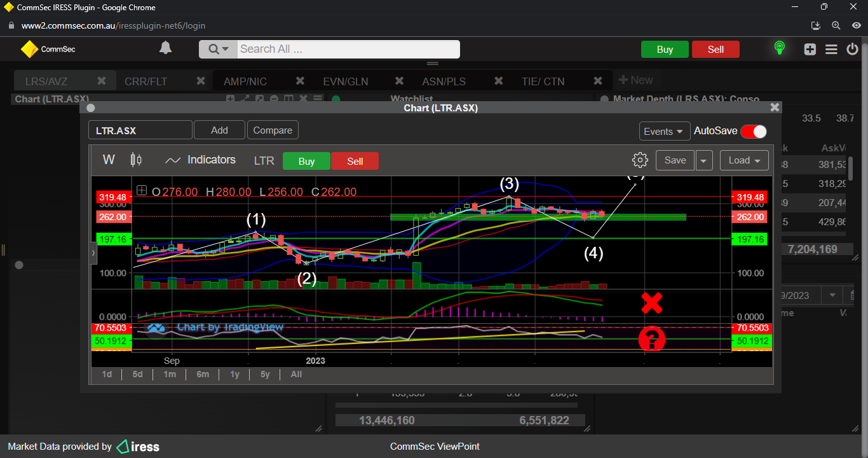Switch to the ASN/PLS tab
Viewport: 868px width, 458px height.
[444, 81]
